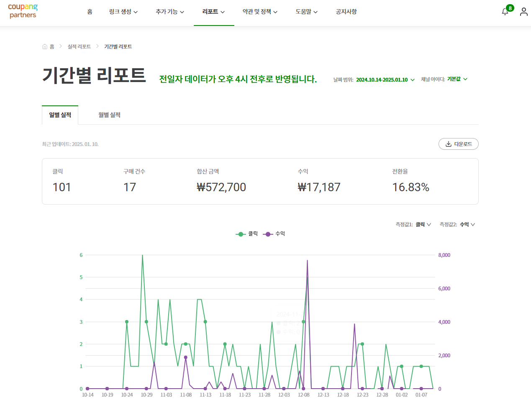Click the 수익 value ₩17,187
531x420 pixels.
click(x=319, y=187)
